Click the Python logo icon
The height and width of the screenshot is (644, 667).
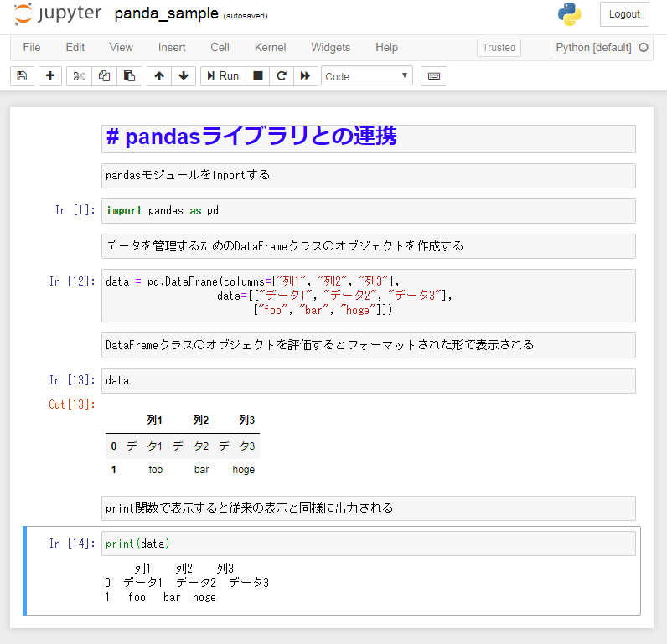[x=569, y=14]
